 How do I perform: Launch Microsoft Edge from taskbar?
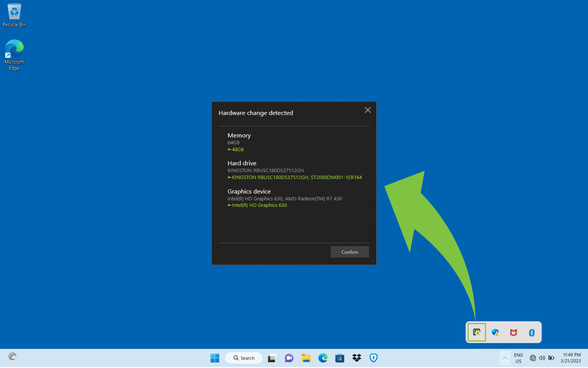[323, 358]
